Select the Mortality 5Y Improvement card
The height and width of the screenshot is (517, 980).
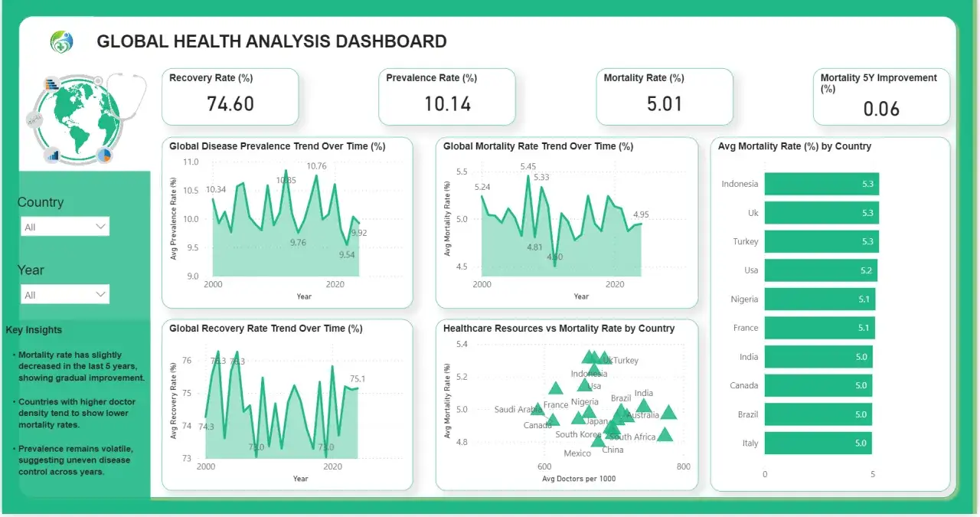coord(881,97)
